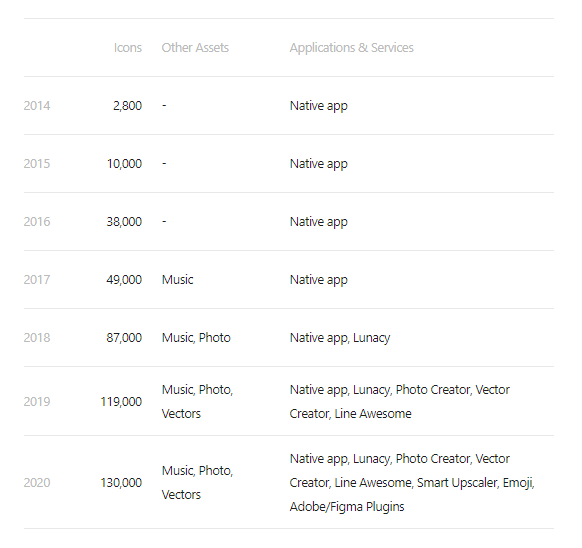Click the 2,800 icons count
The height and width of the screenshot is (548, 582).
tap(127, 106)
